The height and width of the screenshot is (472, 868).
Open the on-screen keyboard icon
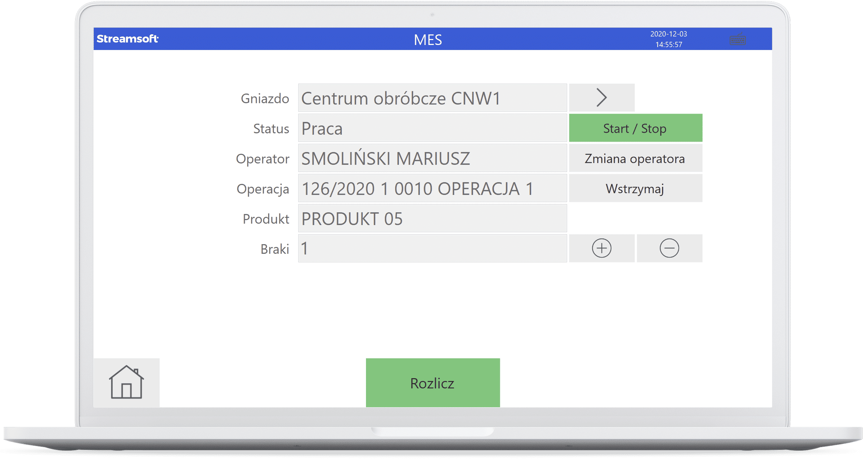[738, 39]
